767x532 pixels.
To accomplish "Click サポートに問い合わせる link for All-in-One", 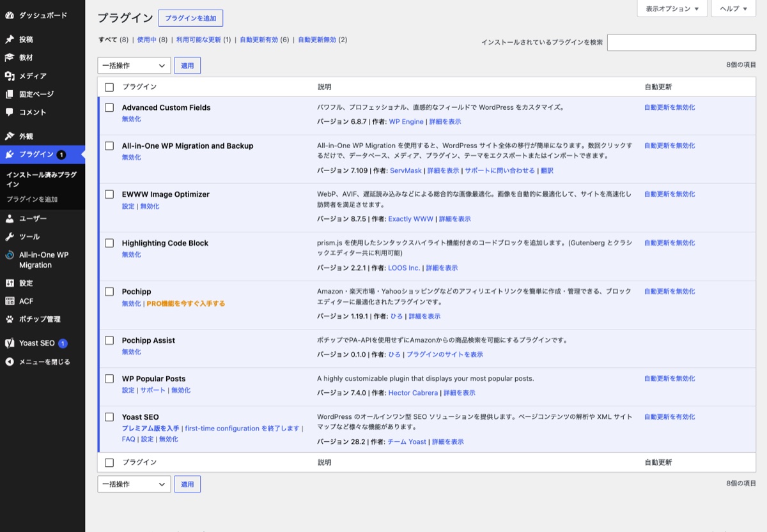I will 500,171.
